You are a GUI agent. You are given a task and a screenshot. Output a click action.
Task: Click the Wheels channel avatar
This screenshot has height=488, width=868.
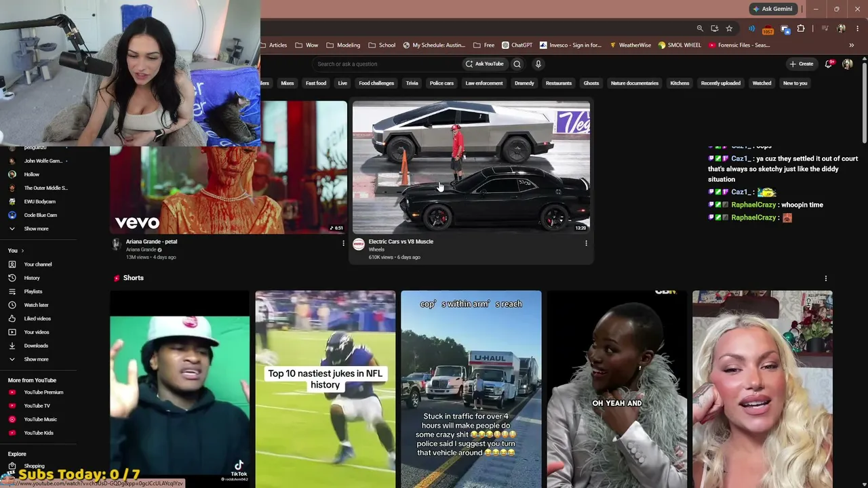point(359,244)
